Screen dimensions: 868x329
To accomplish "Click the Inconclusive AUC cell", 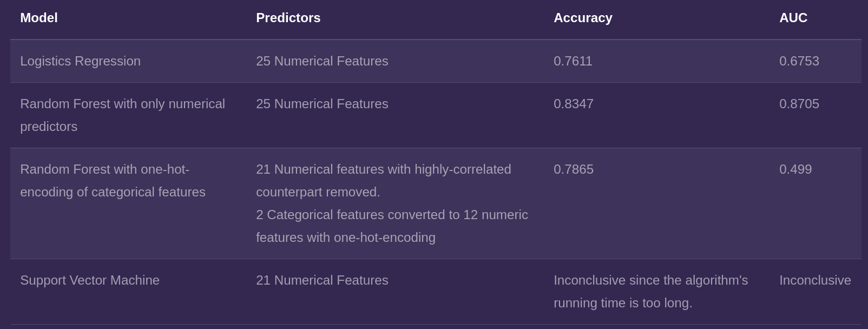I will point(815,280).
